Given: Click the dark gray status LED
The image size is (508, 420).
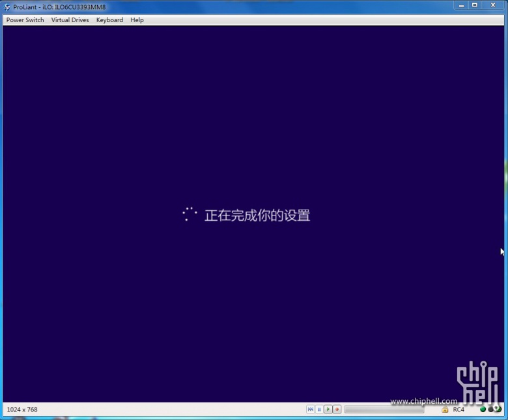Looking at the screenshot, I should coord(490,410).
